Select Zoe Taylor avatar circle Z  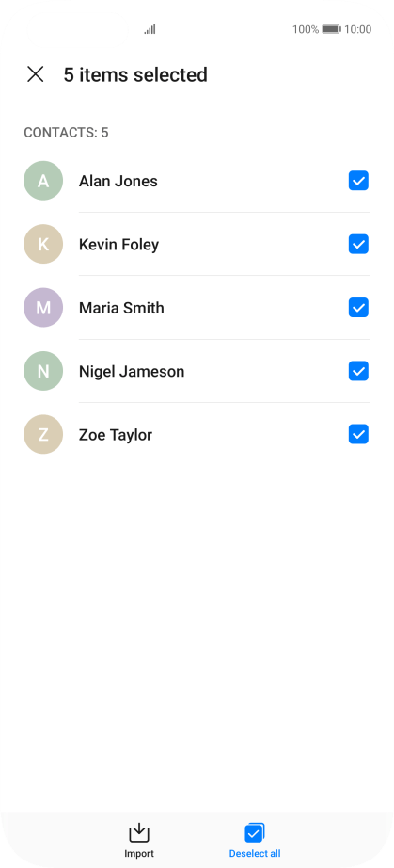pos(43,435)
